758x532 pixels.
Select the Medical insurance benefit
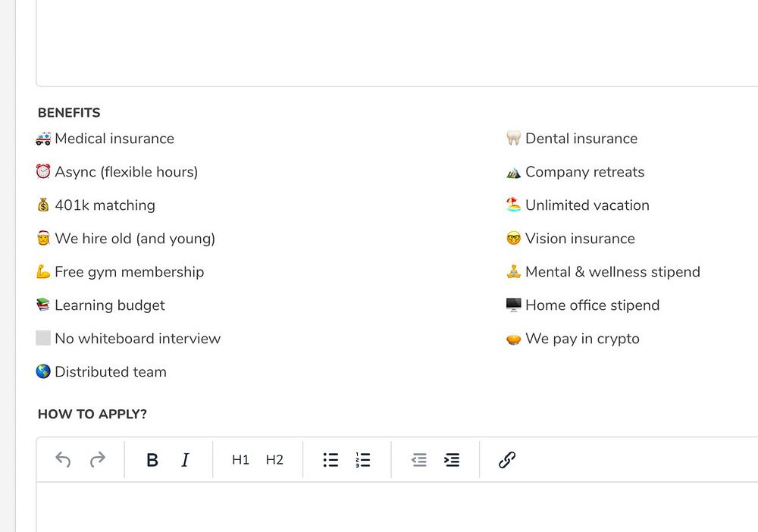[x=105, y=139]
